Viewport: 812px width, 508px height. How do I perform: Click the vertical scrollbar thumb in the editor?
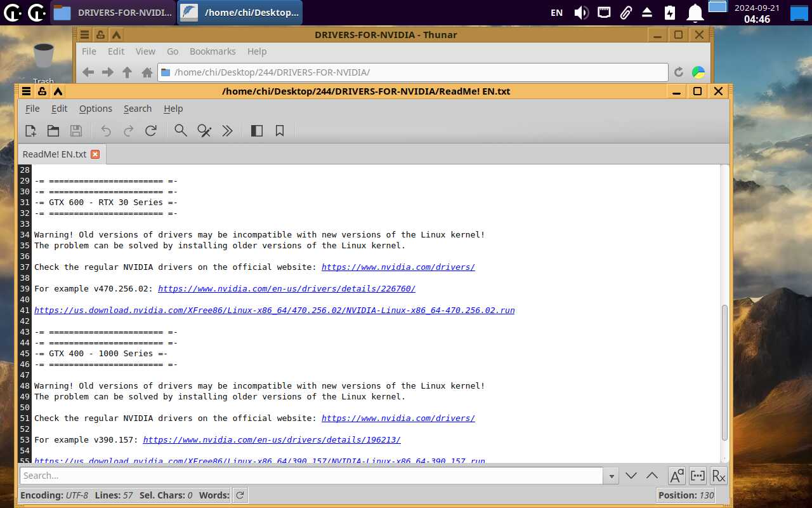tap(724, 373)
